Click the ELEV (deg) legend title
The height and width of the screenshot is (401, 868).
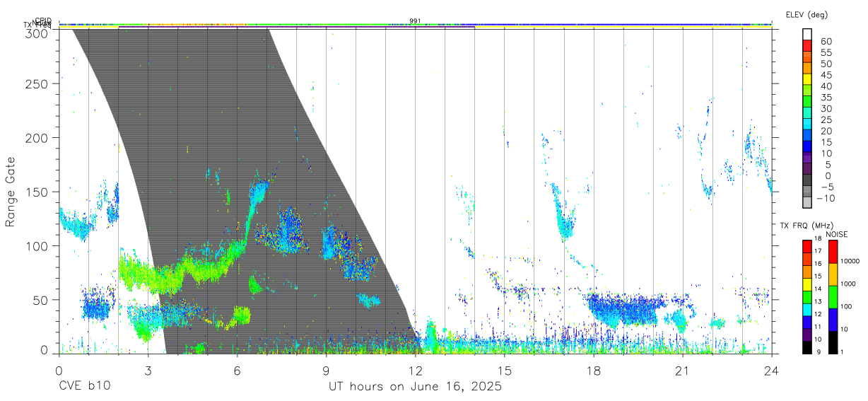[807, 14]
